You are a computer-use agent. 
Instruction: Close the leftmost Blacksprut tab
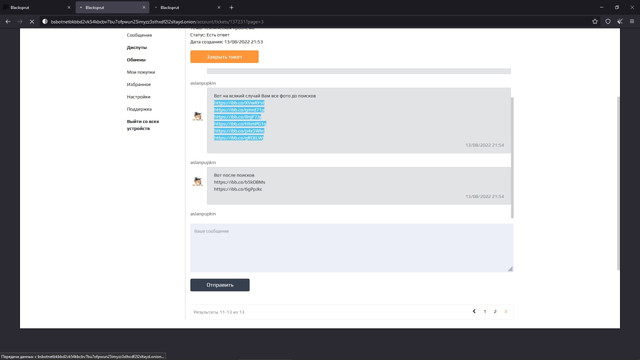point(69,7)
